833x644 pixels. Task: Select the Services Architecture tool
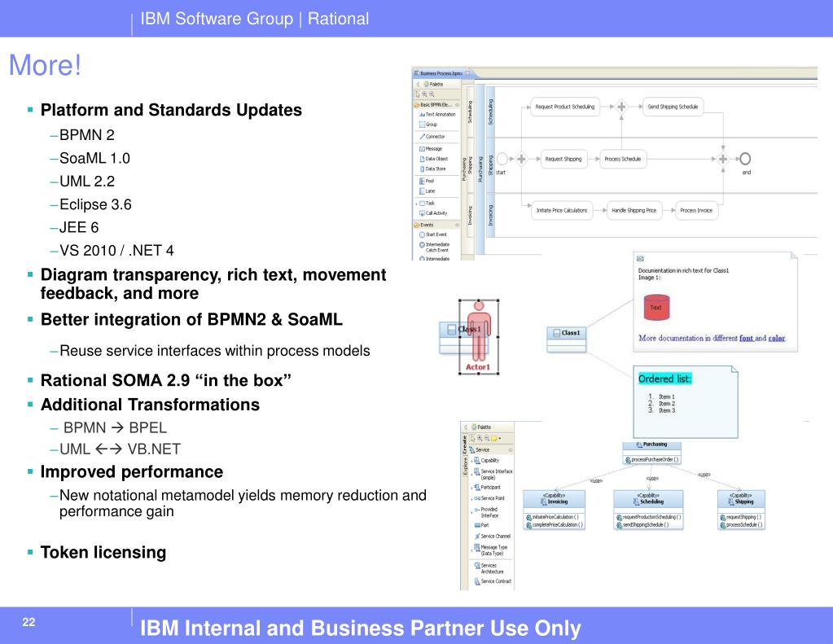coord(489,568)
